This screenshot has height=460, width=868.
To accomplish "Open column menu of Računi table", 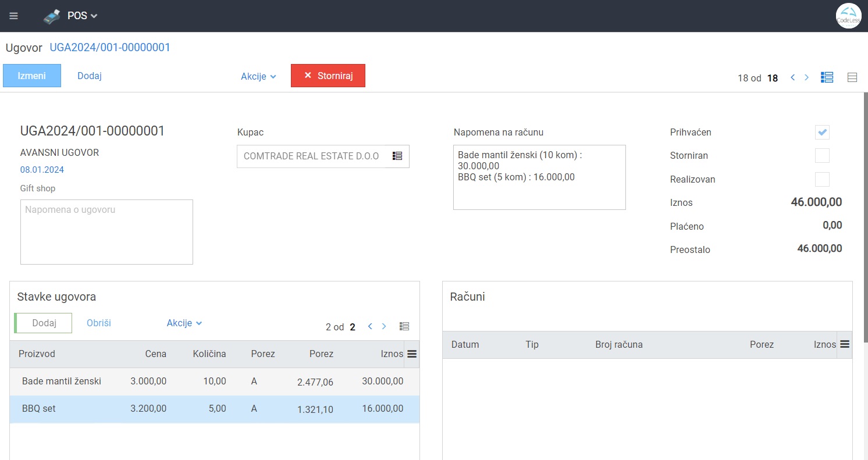I will [x=845, y=344].
